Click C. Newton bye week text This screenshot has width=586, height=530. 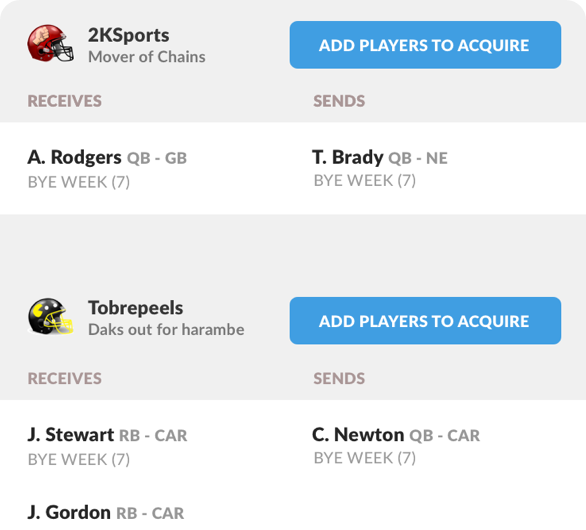pos(365,458)
